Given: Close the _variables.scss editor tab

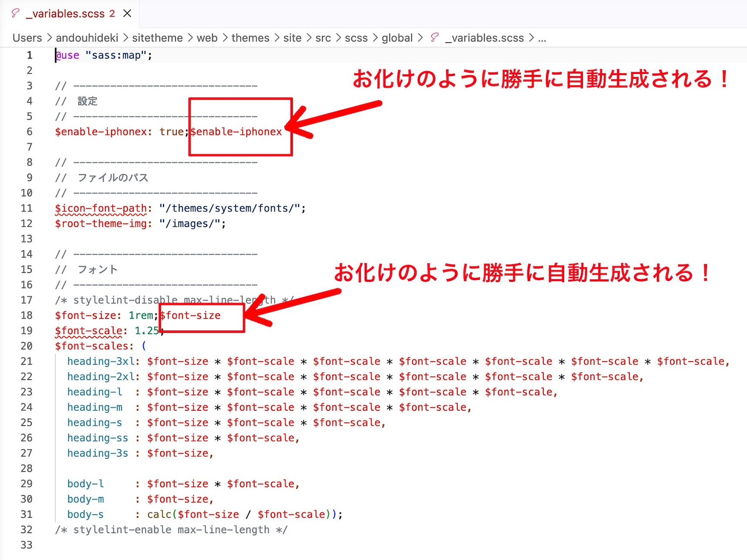Looking at the screenshot, I should [x=127, y=13].
